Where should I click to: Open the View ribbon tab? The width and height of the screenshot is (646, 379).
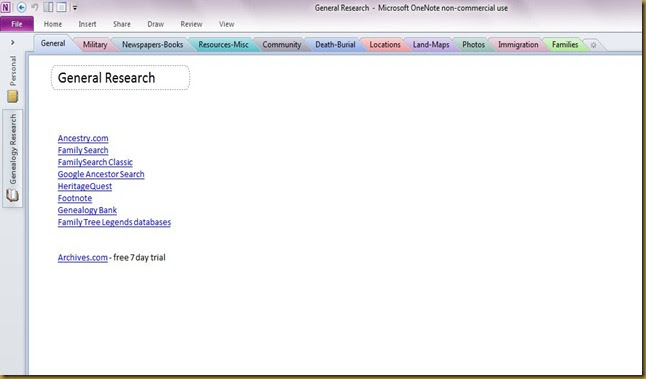pyautogui.click(x=227, y=24)
